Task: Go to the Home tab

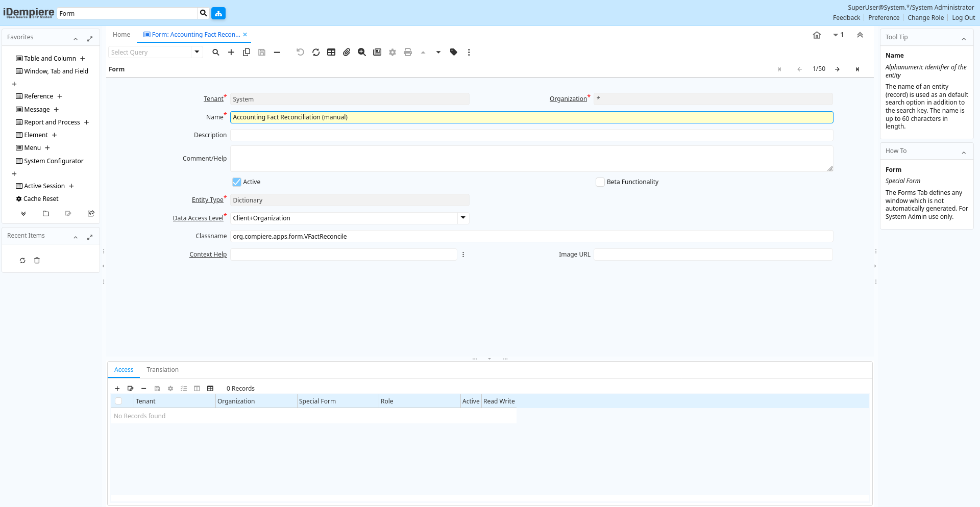Action: pyautogui.click(x=121, y=35)
